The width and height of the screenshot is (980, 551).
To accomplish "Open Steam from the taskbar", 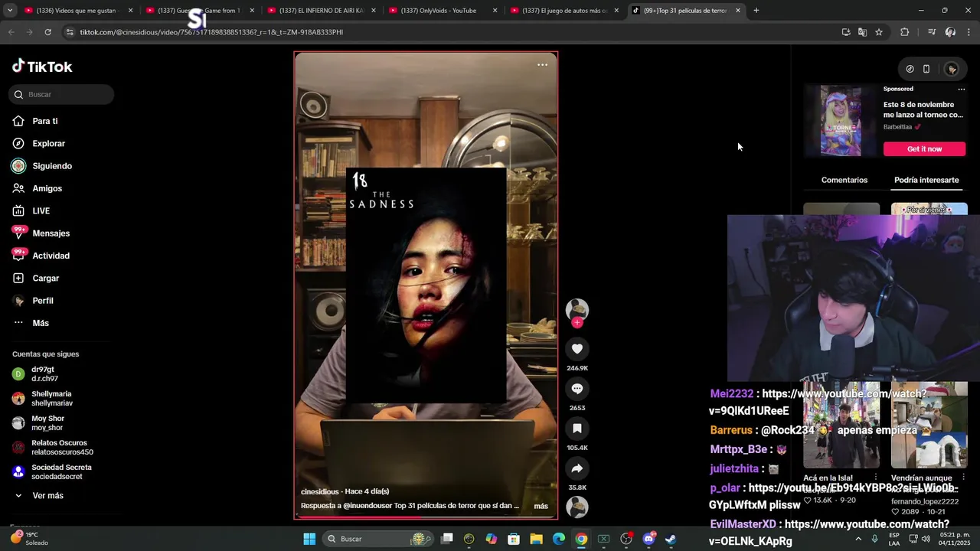I will pyautogui.click(x=671, y=539).
